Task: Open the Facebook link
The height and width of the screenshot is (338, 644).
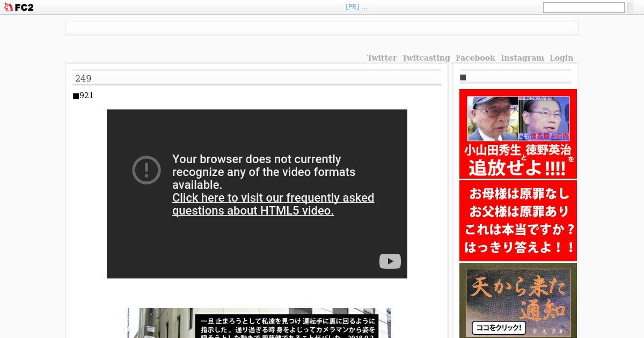Action: pyautogui.click(x=475, y=58)
